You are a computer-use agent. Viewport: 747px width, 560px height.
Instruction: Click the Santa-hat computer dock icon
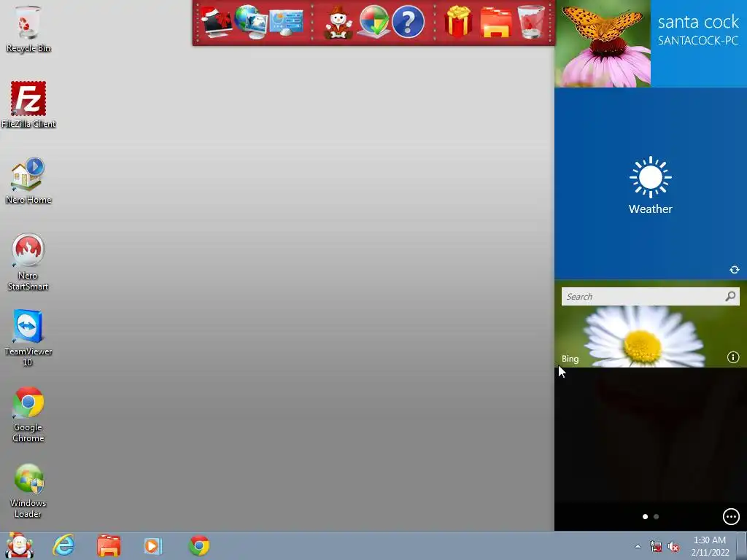(x=216, y=22)
